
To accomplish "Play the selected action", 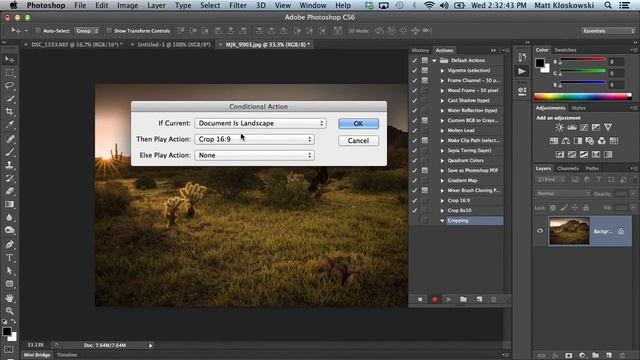I will (x=449, y=300).
